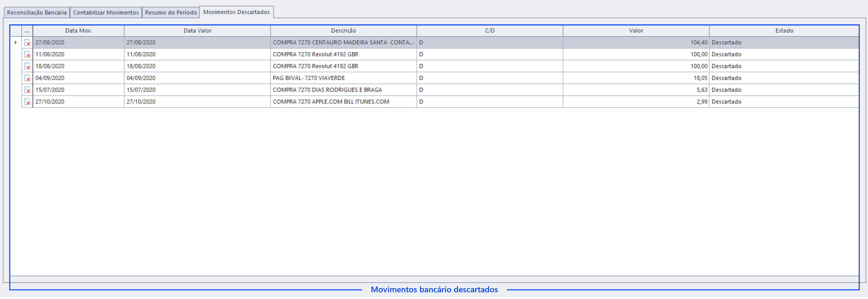Sort by the Data Valor column header
Screen dimensions: 868x299
197,31
